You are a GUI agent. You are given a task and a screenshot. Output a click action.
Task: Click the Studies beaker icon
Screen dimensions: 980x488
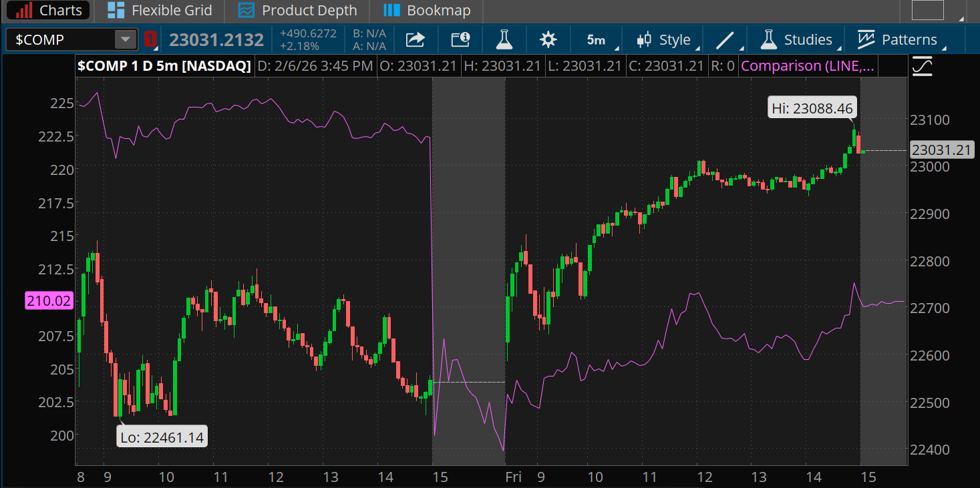768,39
